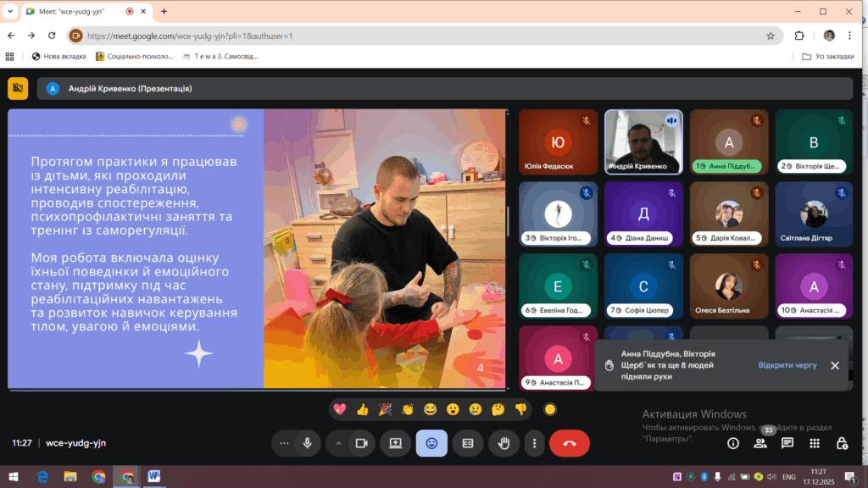Send the heart emoji reaction
This screenshot has width=868, height=488.
[x=340, y=410]
